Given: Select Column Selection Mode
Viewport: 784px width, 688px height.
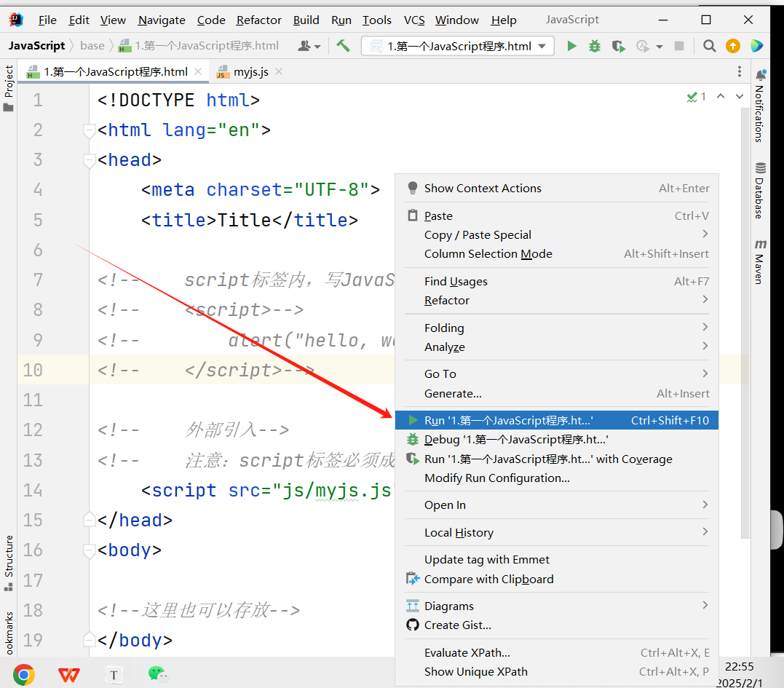Looking at the screenshot, I should [556, 254].
